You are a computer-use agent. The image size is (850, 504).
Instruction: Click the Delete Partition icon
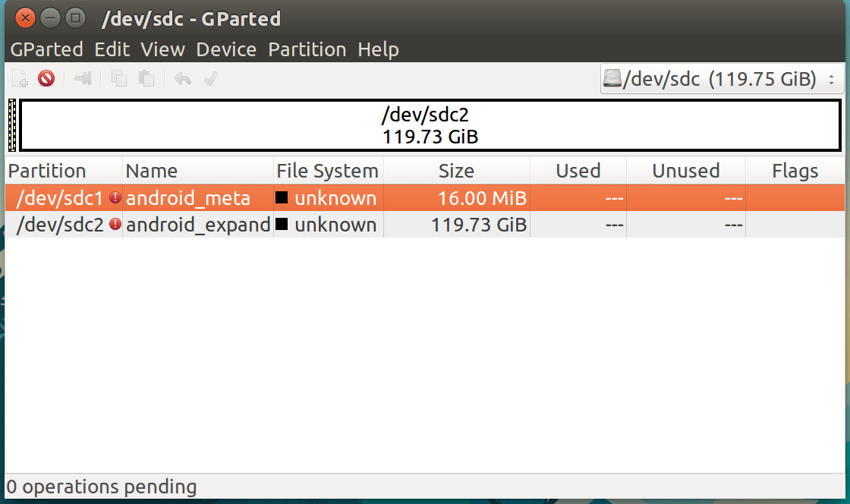point(46,78)
